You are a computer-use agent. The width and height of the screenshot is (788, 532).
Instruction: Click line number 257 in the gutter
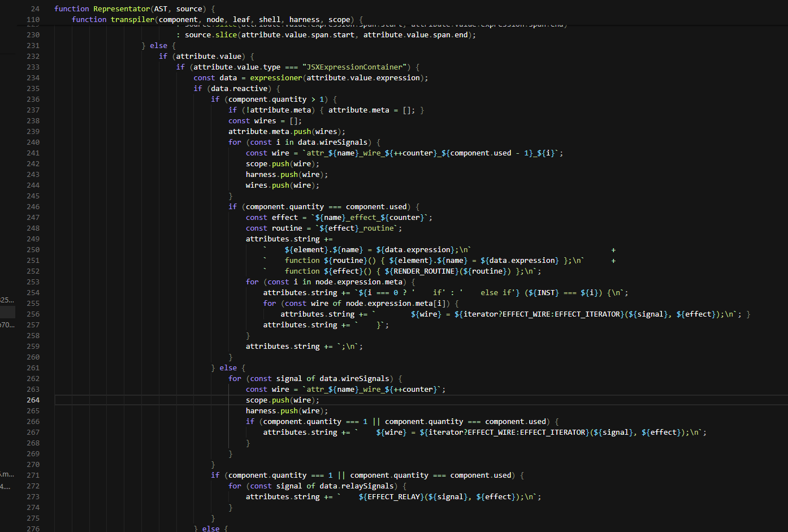pos(33,325)
